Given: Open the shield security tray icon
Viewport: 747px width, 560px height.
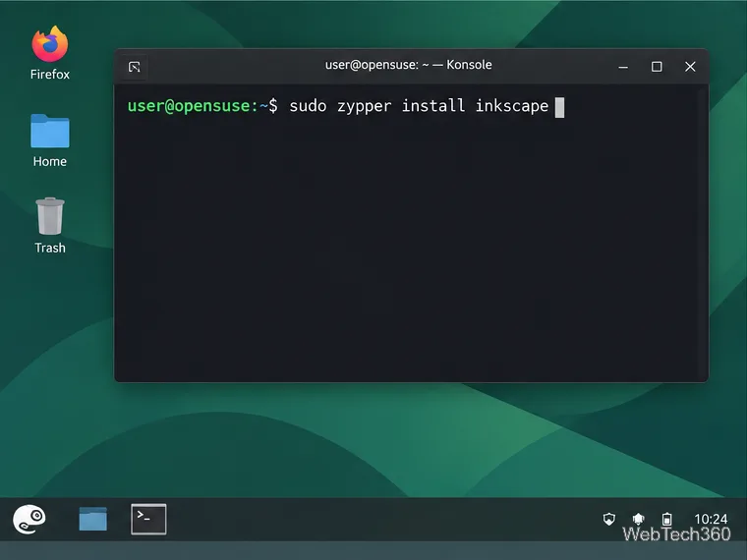Looking at the screenshot, I should [x=608, y=519].
